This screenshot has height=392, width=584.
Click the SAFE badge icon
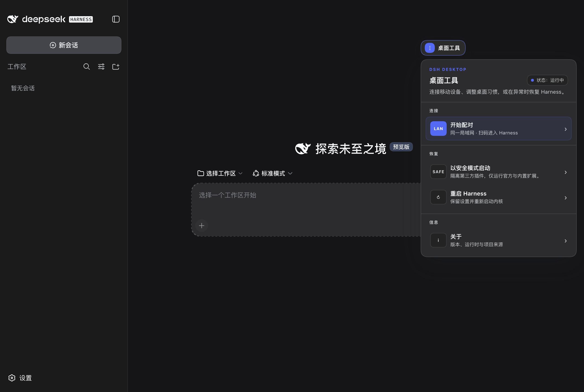point(438,172)
